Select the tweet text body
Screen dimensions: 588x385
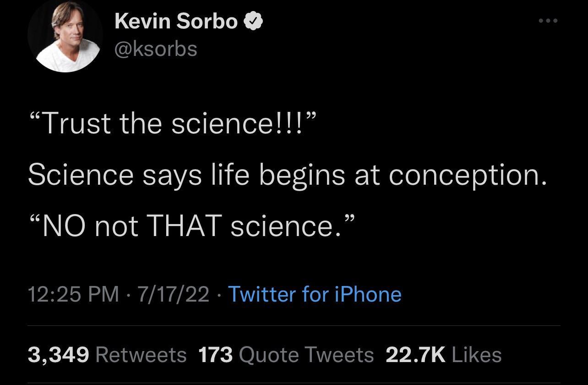[288, 174]
